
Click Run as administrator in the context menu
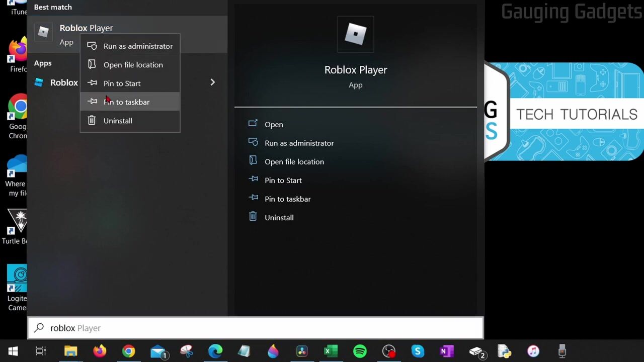(130, 46)
